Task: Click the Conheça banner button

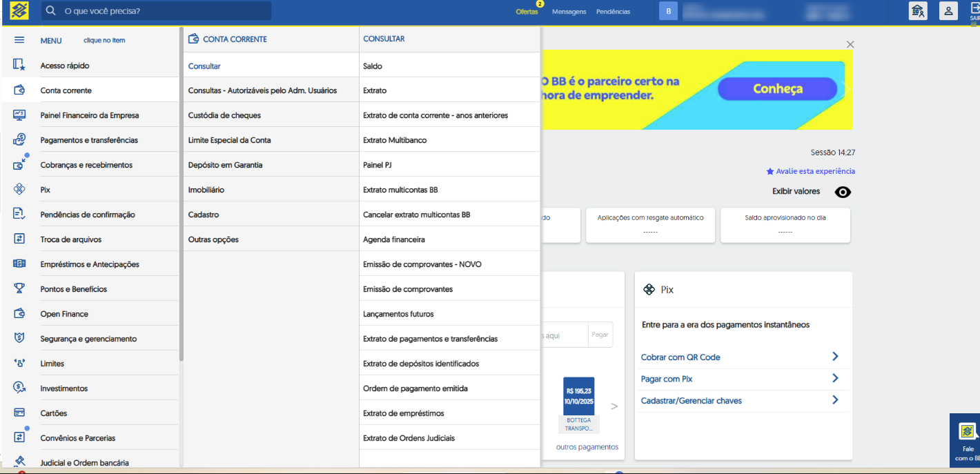Action: [x=777, y=88]
